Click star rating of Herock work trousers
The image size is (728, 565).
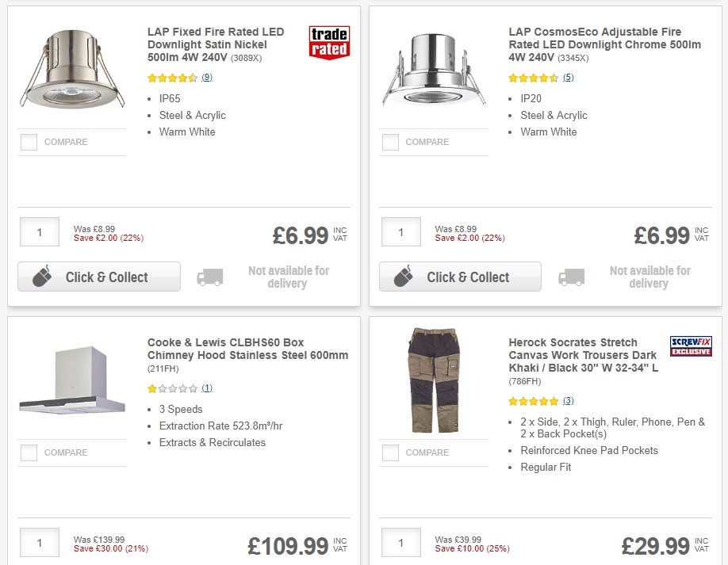(x=533, y=401)
